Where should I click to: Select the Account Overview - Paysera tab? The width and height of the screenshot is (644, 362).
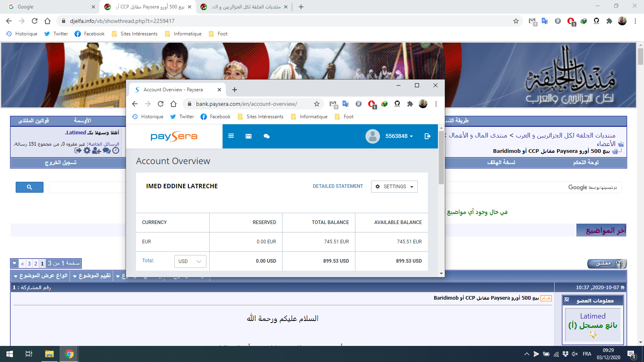[178, 90]
